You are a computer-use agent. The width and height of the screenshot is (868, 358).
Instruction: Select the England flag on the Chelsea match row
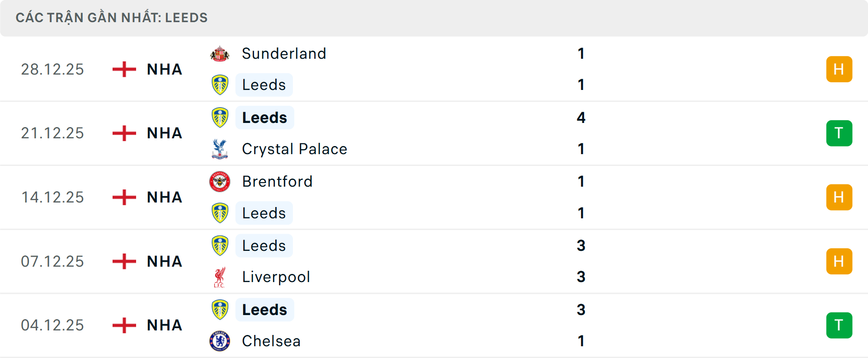point(123,325)
